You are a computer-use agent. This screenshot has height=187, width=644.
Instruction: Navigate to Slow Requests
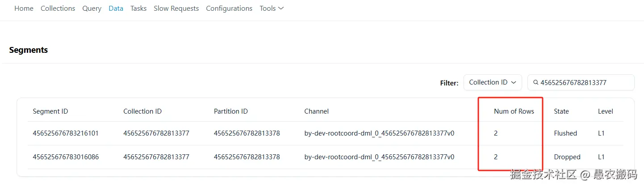coord(176,8)
